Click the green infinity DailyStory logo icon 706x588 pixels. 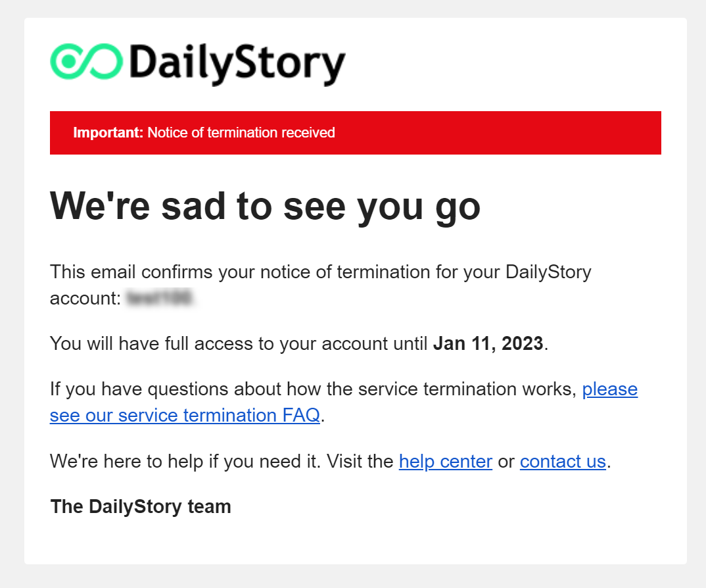[86, 61]
